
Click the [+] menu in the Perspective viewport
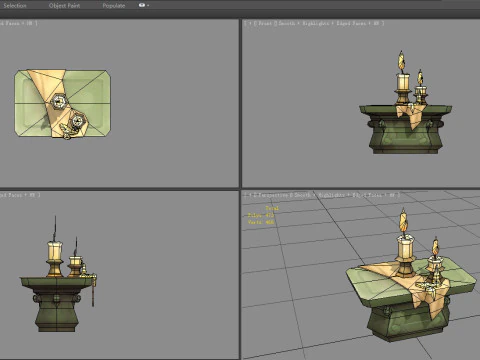coord(250,195)
